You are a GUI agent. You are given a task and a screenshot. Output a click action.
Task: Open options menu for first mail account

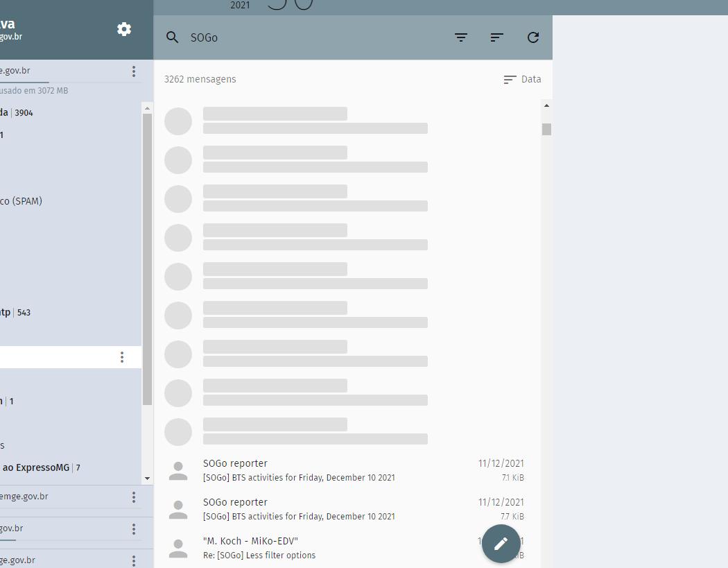pos(134,71)
